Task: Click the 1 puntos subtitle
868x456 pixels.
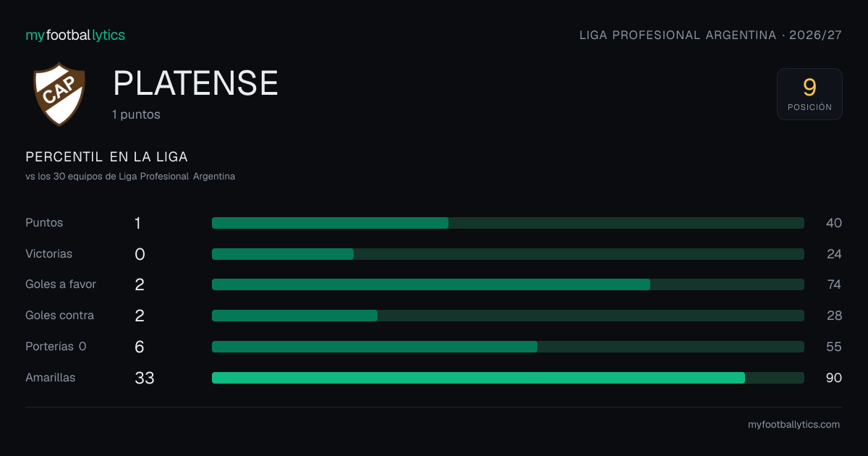Action: click(x=136, y=114)
